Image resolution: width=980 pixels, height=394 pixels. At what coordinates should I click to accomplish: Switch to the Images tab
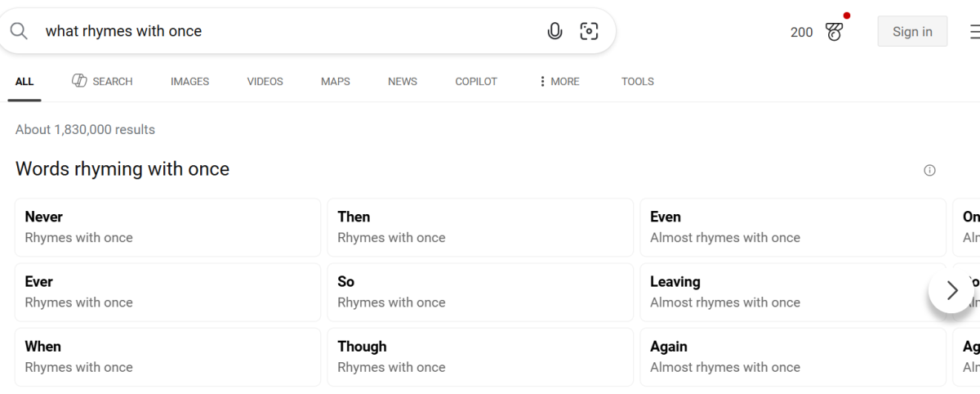coord(189,82)
